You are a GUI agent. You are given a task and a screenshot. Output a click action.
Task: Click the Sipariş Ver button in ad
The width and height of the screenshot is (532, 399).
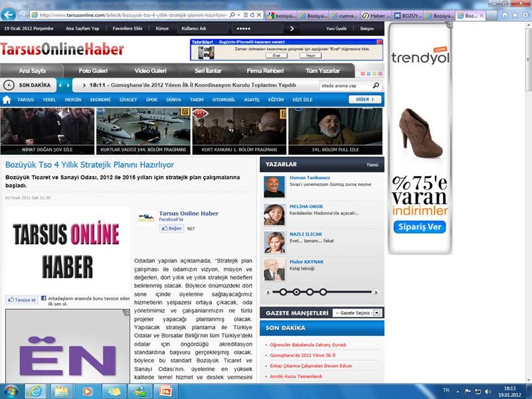click(x=420, y=227)
